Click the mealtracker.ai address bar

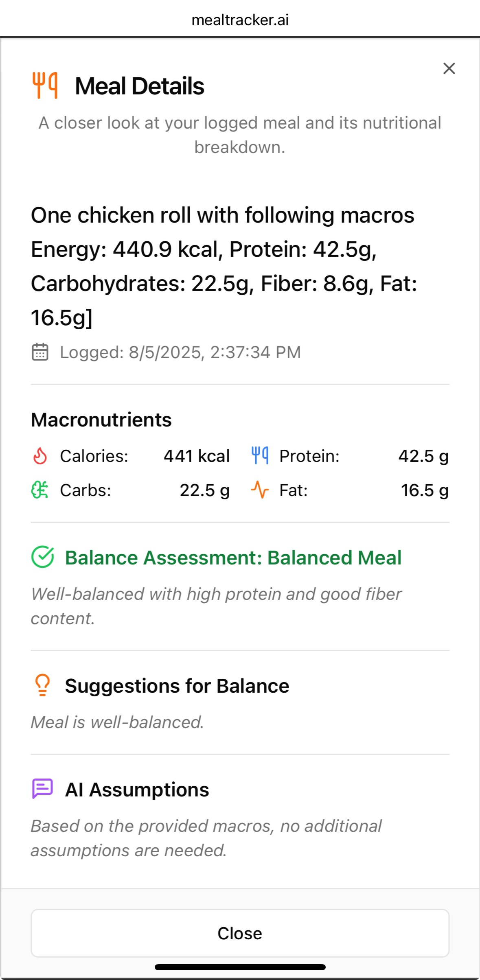pos(240,20)
